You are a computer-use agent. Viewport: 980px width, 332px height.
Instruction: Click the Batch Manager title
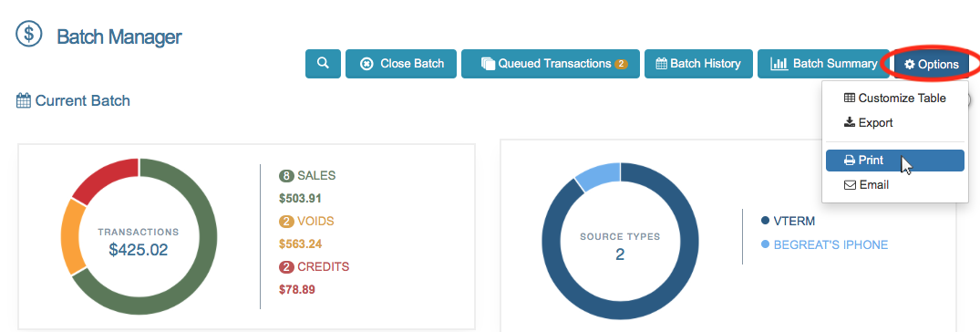(x=119, y=36)
